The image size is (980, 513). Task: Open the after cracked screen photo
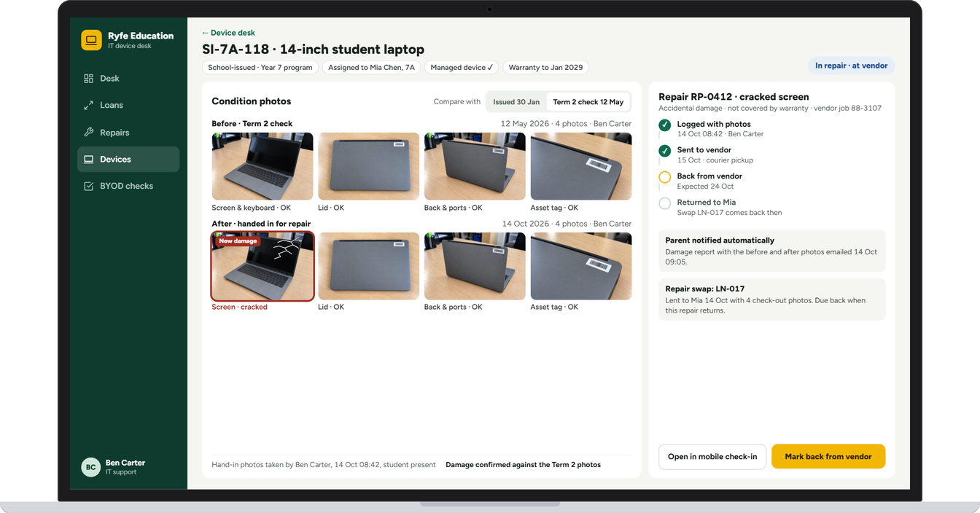pos(262,266)
